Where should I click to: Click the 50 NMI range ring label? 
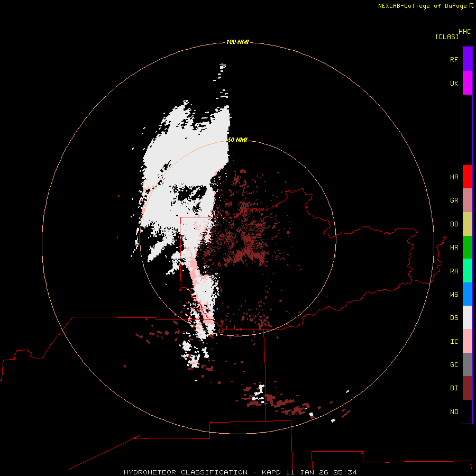(x=237, y=140)
